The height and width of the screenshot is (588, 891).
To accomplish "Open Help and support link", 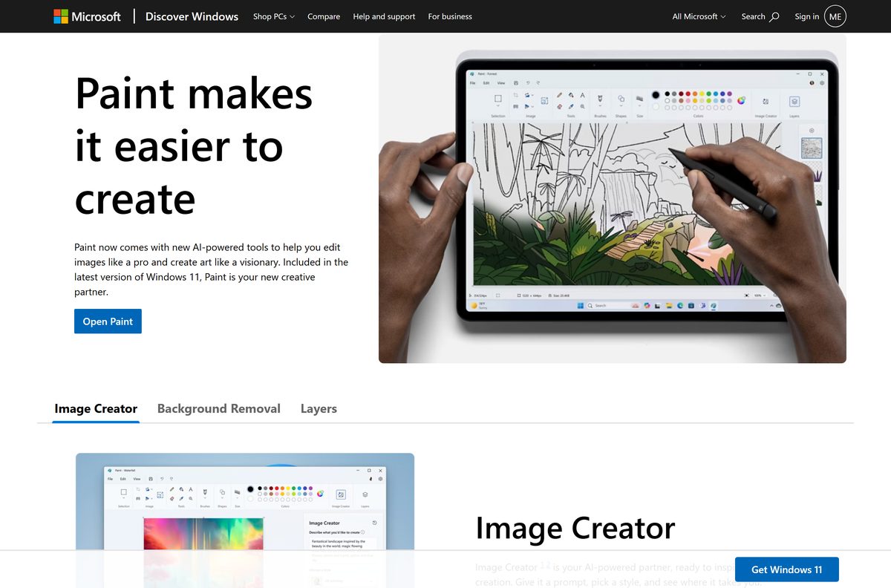I will click(384, 16).
